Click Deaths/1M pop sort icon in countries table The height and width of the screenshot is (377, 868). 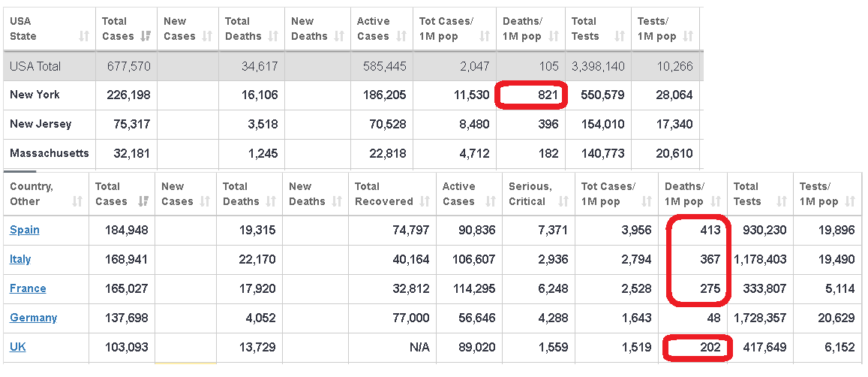tap(715, 201)
